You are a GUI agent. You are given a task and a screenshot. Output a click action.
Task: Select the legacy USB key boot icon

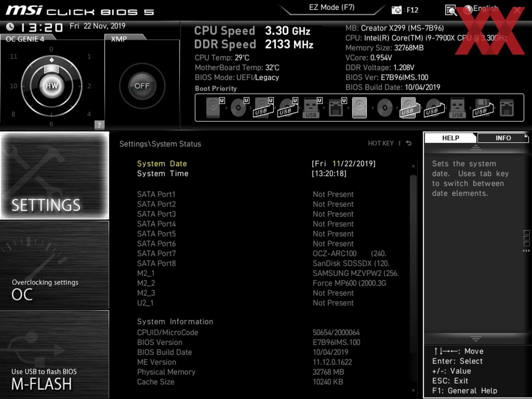click(x=457, y=108)
